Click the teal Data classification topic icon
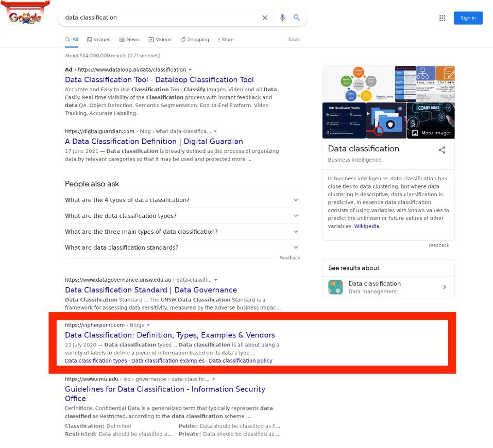This screenshot has height=448, width=493. [335, 287]
